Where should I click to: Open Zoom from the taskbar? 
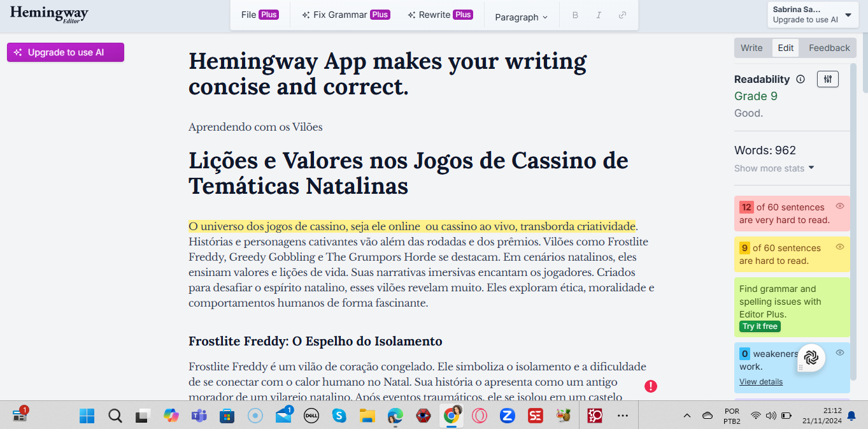(508, 416)
